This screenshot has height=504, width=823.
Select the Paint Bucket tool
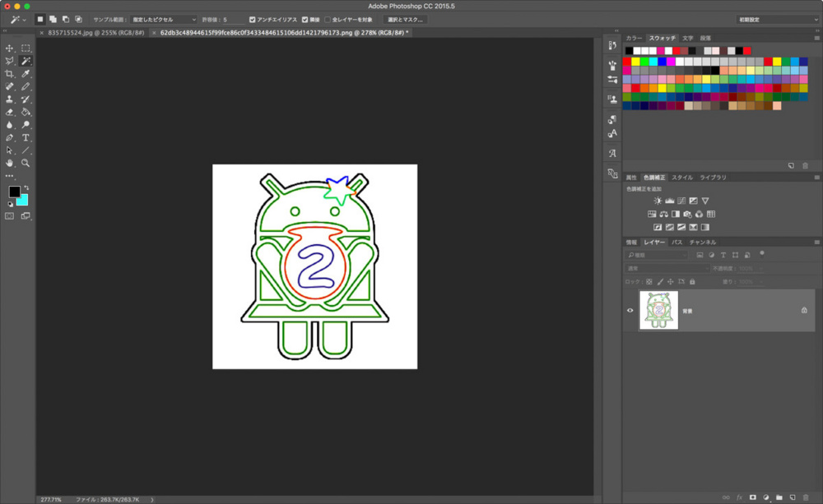26,112
